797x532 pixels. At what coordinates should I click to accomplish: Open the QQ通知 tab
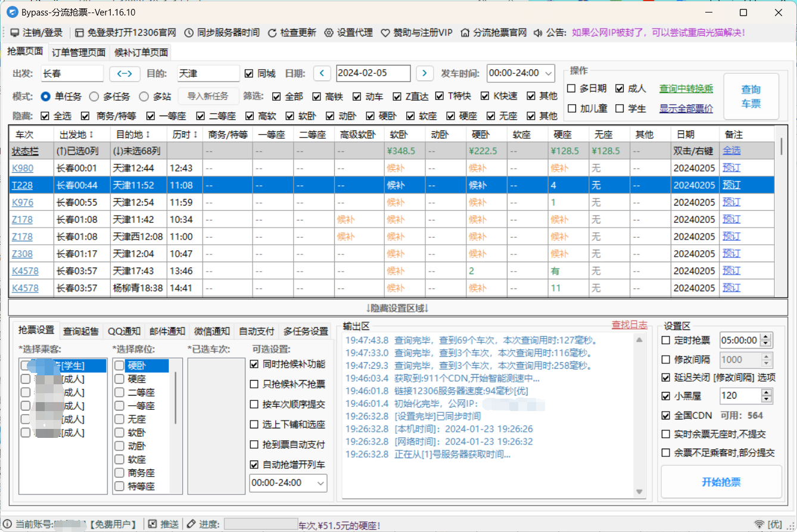(x=124, y=331)
